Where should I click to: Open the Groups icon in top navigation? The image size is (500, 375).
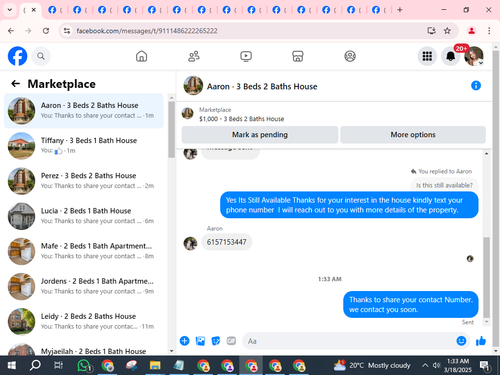pyautogui.click(x=350, y=56)
